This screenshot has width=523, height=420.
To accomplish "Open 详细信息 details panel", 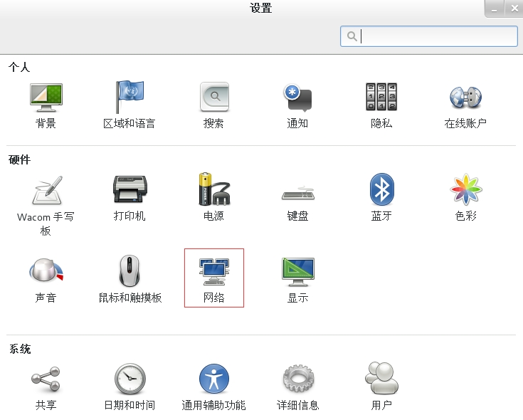I will 298,388.
